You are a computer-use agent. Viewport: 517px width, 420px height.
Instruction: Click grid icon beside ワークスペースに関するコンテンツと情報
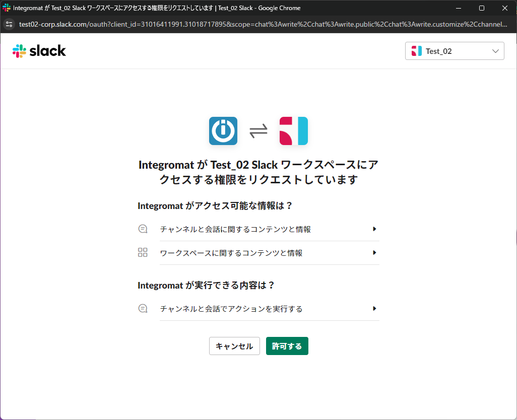point(143,252)
